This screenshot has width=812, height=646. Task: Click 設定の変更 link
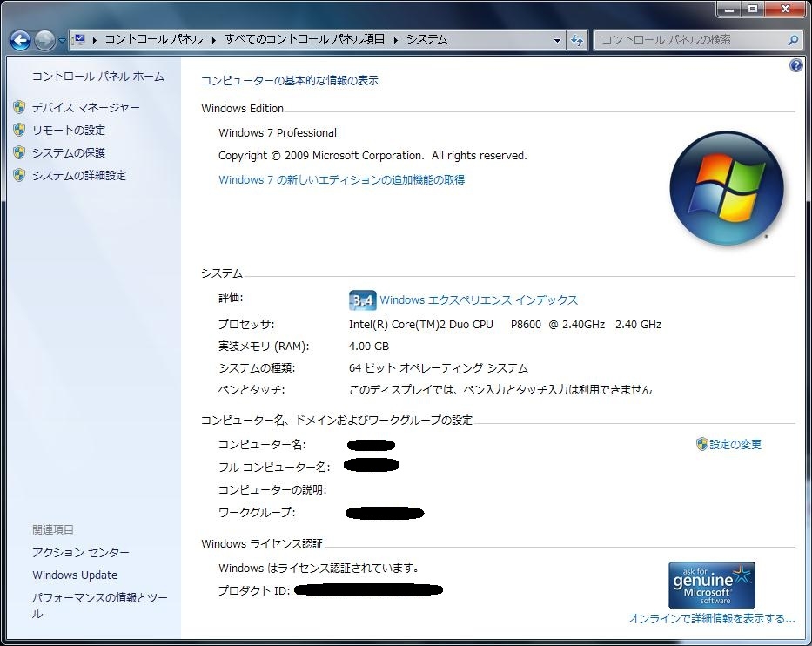[x=735, y=444]
